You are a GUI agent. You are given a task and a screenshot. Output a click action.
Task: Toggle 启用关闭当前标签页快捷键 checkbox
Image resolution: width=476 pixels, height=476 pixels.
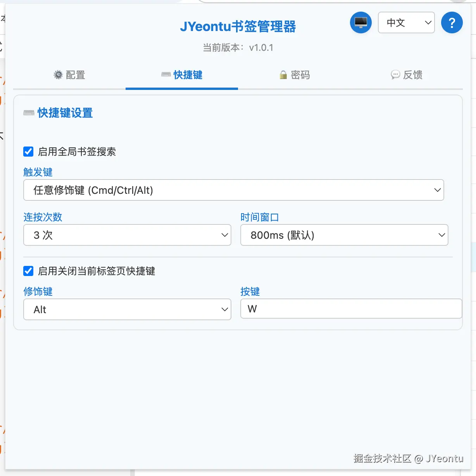pyautogui.click(x=28, y=271)
